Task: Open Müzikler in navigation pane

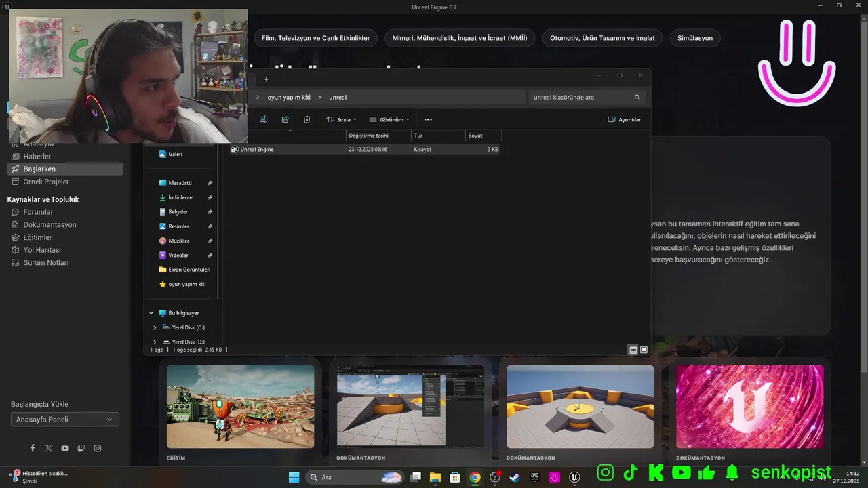Action: (179, 241)
